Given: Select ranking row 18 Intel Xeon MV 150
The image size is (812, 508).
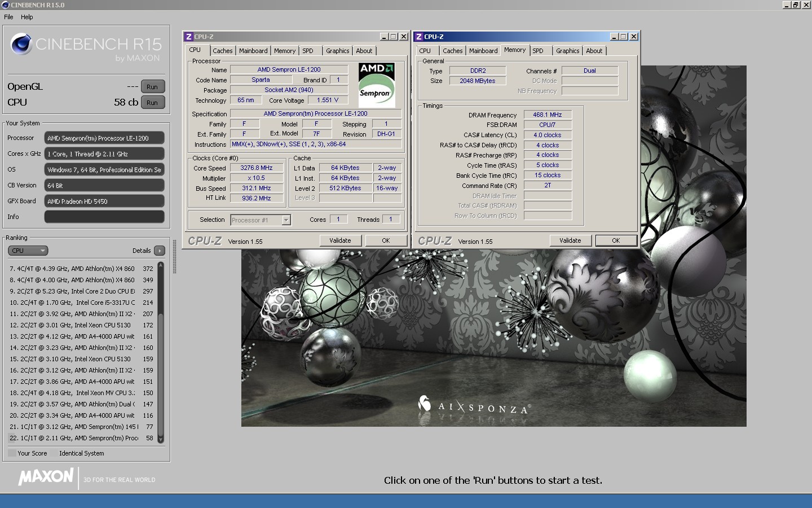Looking at the screenshot, I should (x=82, y=393).
